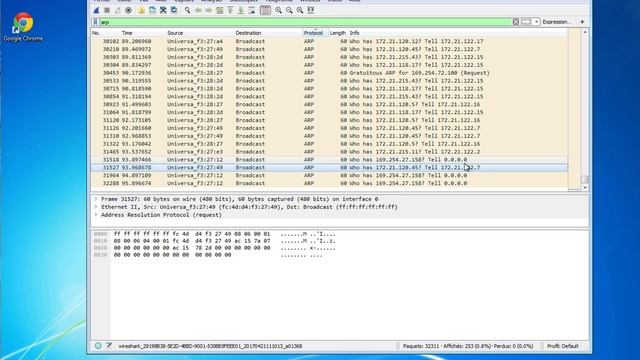Zoom in the packet text

[x=278, y=10]
